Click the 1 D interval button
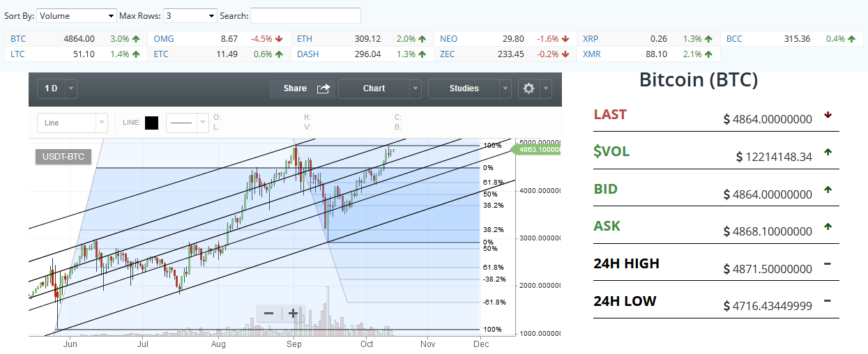Screen dimensions: 868x354 tap(51, 88)
